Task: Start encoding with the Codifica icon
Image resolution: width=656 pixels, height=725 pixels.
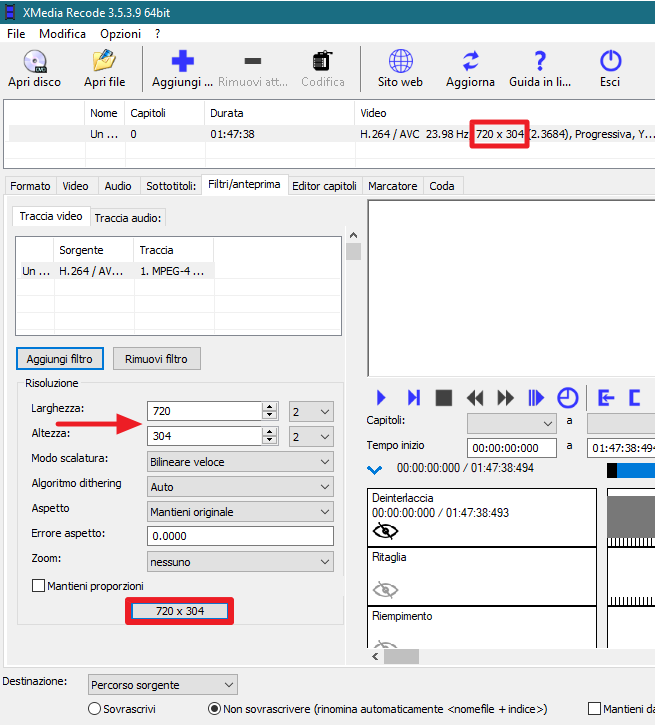Action: pos(323,61)
